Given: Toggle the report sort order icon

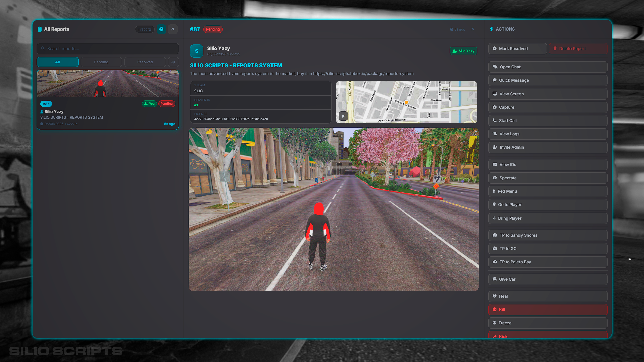Looking at the screenshot, I should coord(174,62).
